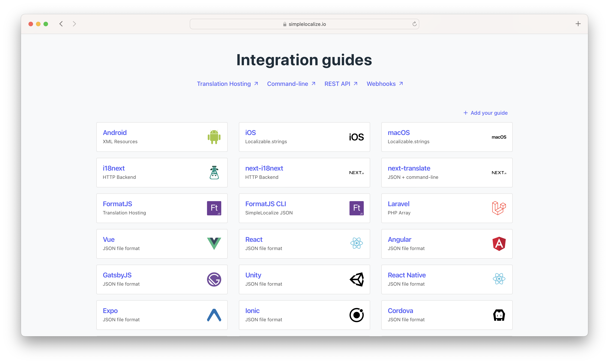
Task: Click the Cordova robot logo
Action: [499, 315]
